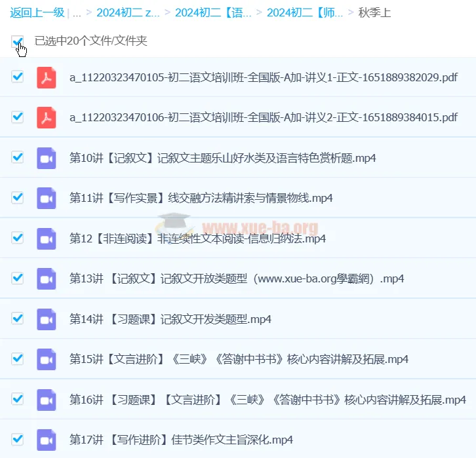The image size is (476, 458).
Task: Open 第17讲 佳节类作文主旨深化 file name
Action: tap(181, 439)
